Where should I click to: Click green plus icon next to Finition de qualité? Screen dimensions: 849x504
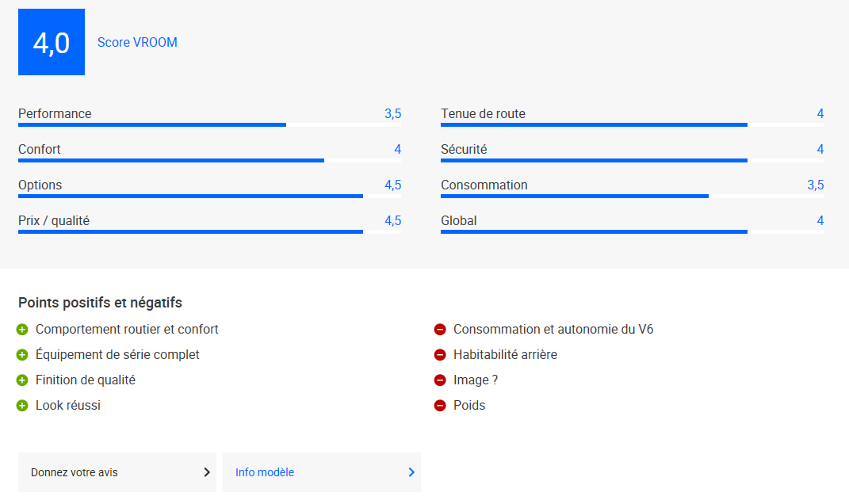[22, 380]
